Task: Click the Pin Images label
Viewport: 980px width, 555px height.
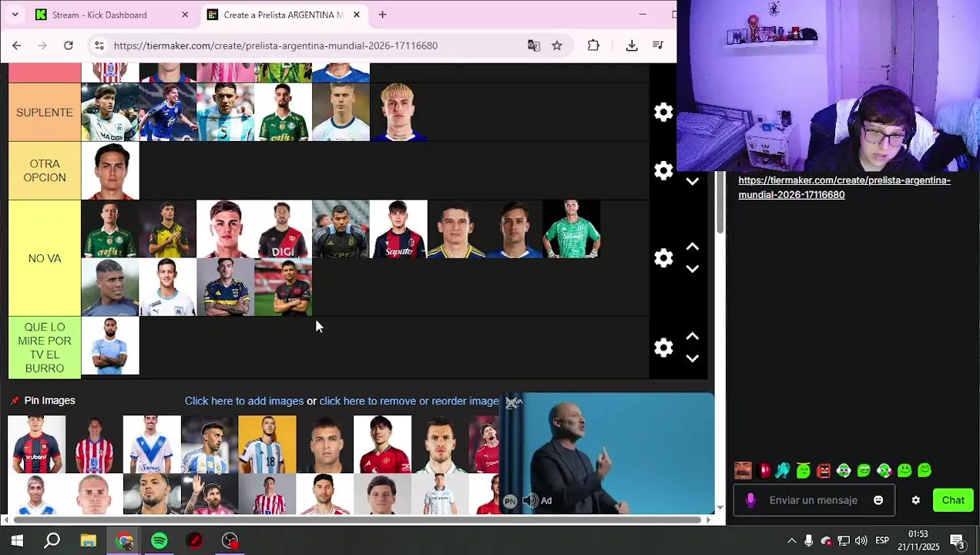Action: [x=49, y=401]
